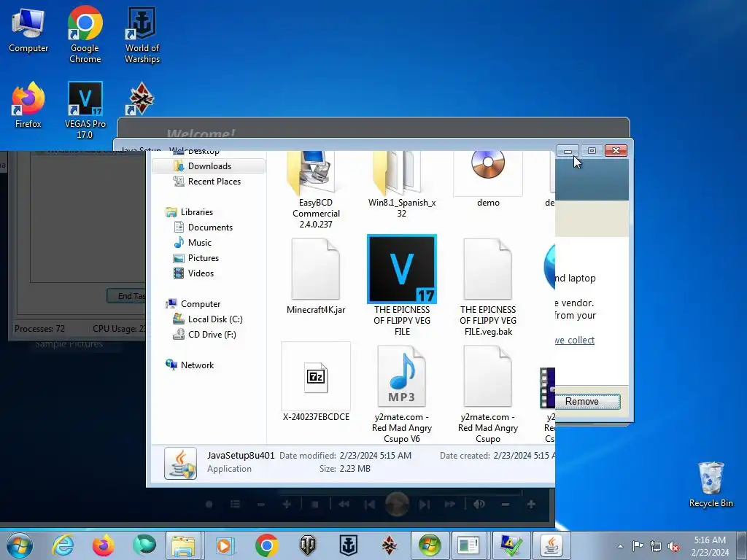Open the Videos library

tap(200, 273)
